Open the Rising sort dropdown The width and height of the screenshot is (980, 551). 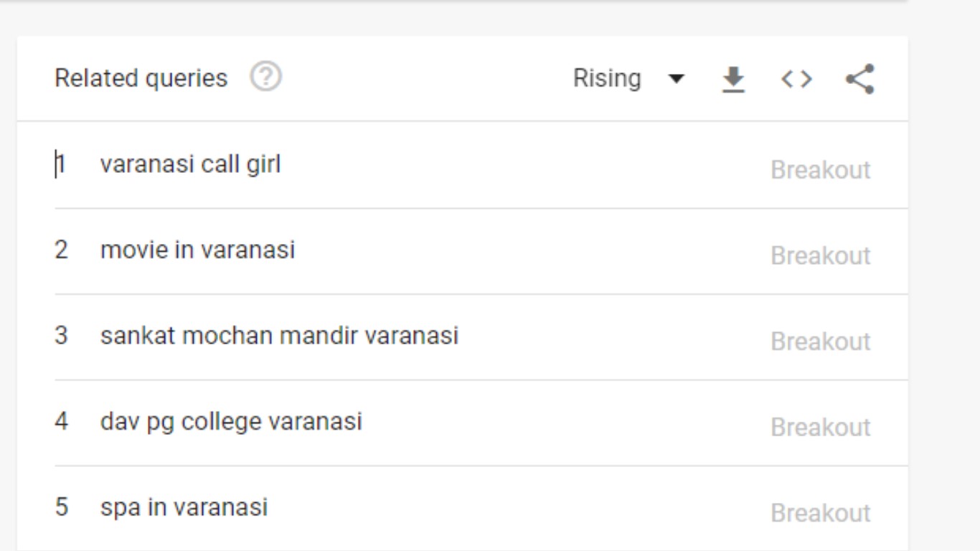[x=628, y=78]
